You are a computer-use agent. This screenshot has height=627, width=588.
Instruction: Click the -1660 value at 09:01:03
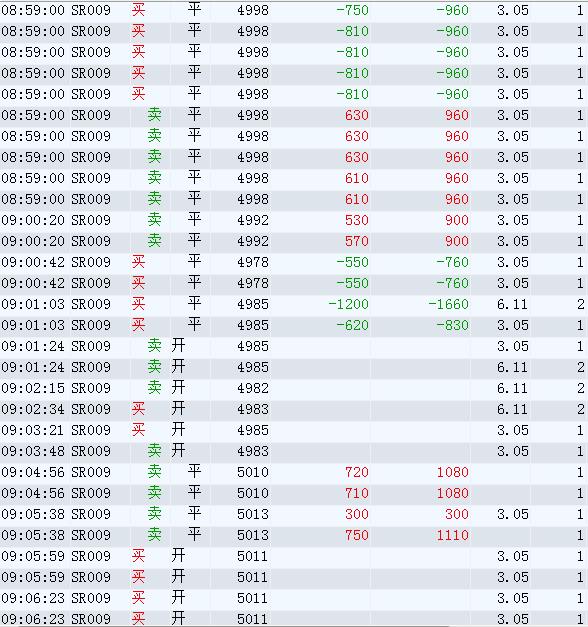point(448,304)
